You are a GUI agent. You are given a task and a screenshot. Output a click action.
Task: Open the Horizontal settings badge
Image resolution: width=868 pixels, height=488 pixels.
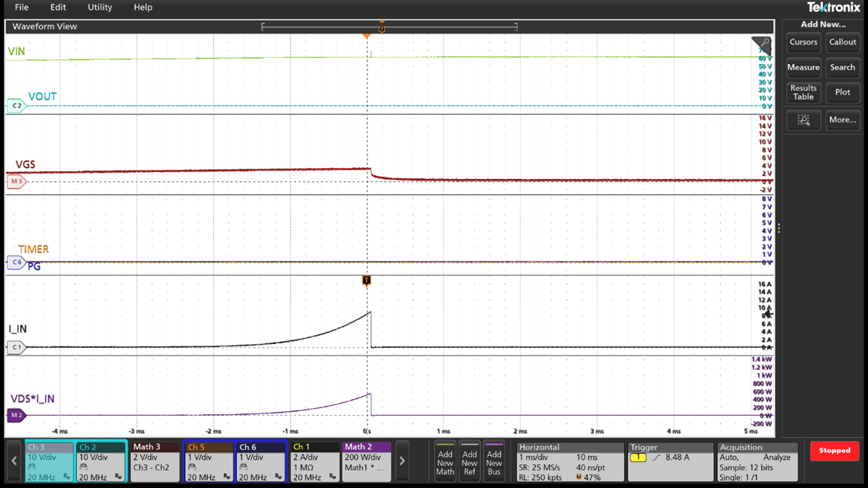point(568,461)
